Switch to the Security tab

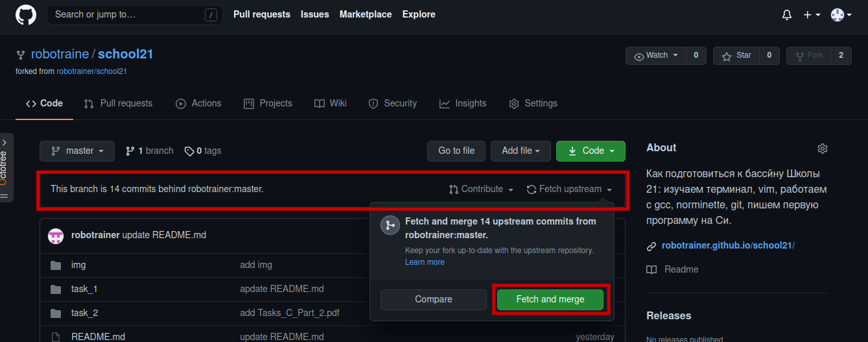click(392, 103)
